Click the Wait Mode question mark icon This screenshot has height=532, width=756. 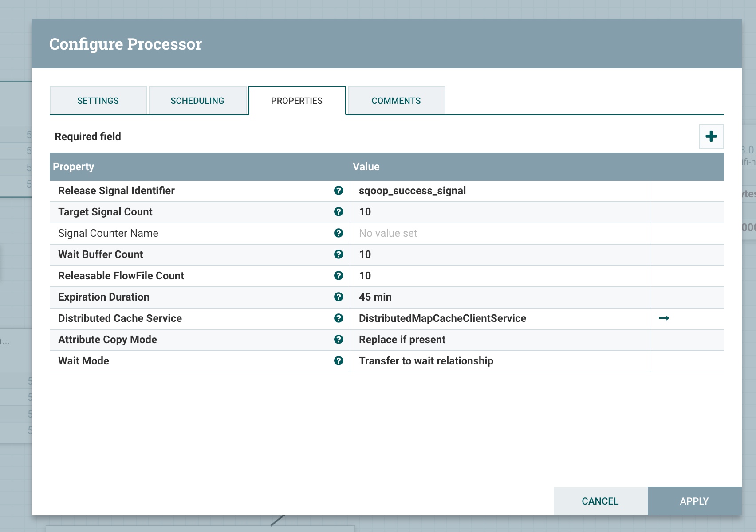[x=339, y=361]
